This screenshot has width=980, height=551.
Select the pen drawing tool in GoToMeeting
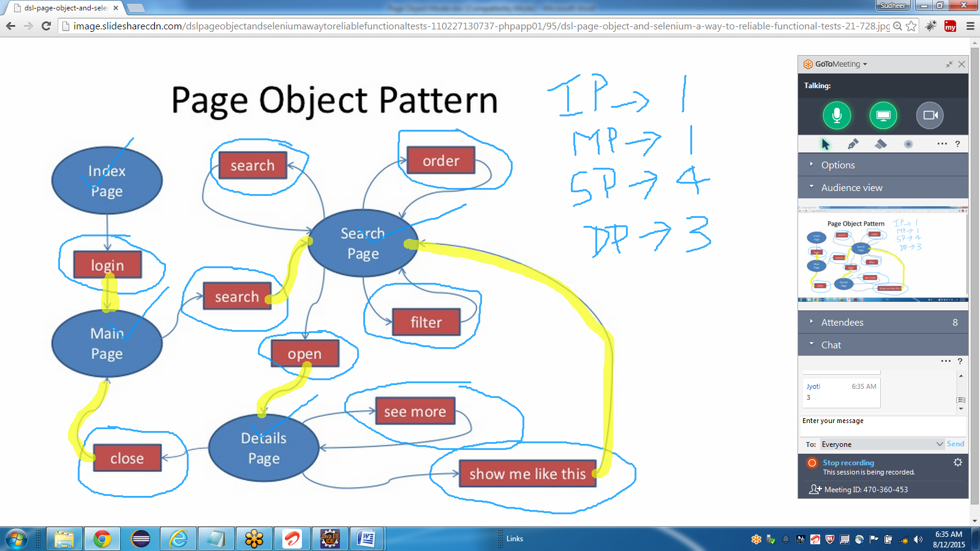pyautogui.click(x=853, y=144)
